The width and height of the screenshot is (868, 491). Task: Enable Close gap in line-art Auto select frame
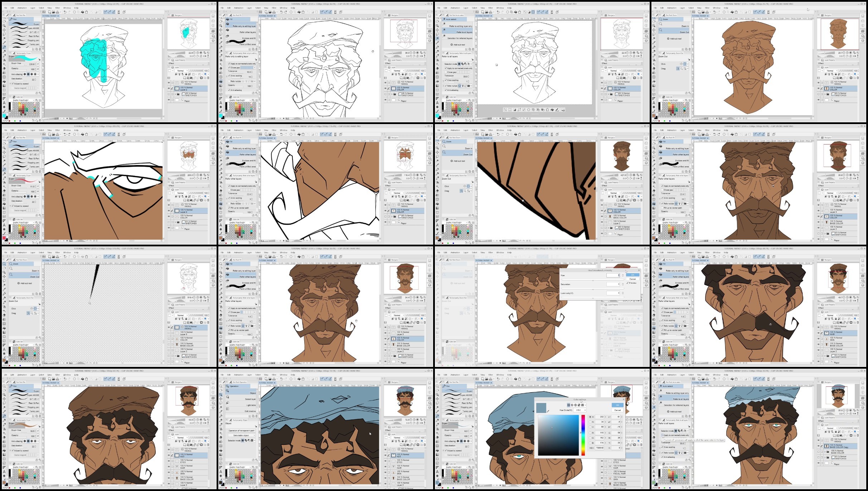(446, 72)
